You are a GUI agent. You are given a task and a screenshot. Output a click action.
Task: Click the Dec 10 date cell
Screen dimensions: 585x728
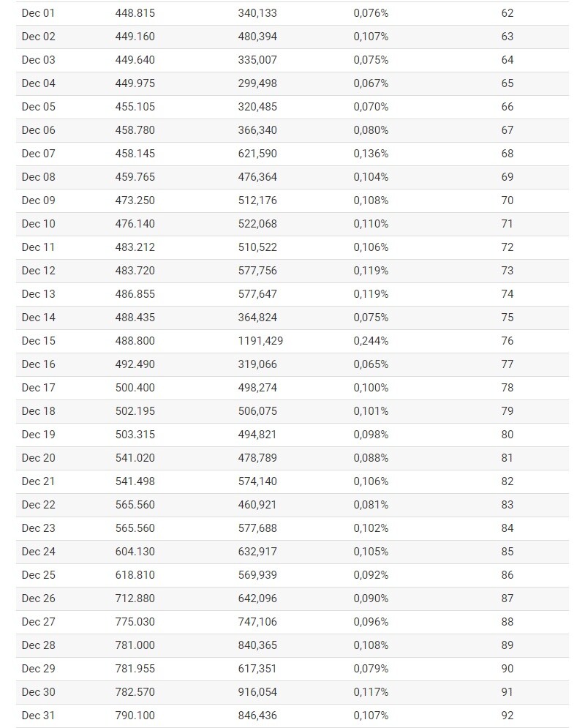tap(38, 224)
